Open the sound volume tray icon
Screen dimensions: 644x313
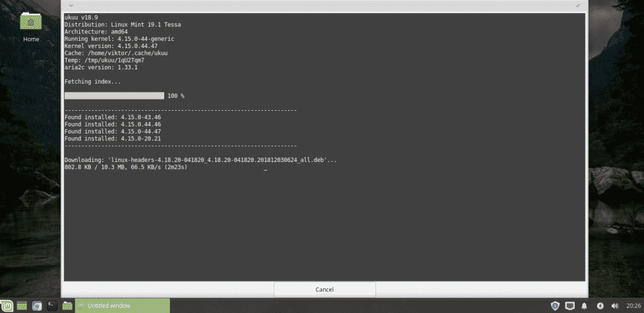click(x=615, y=305)
